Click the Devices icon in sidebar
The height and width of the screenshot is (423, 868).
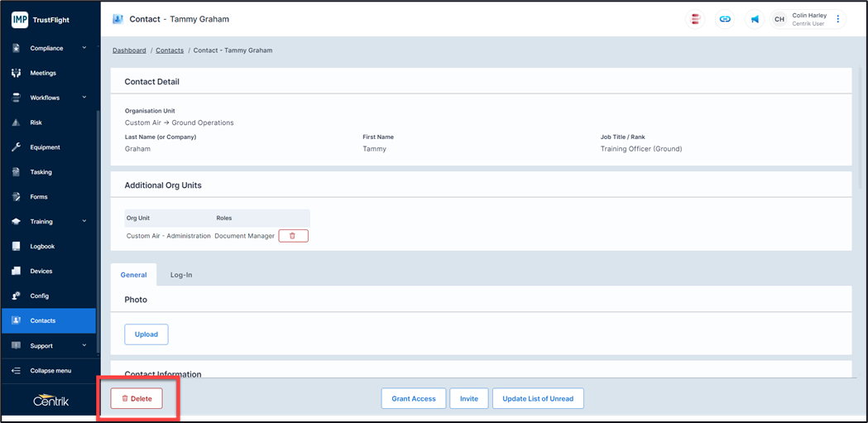click(16, 272)
